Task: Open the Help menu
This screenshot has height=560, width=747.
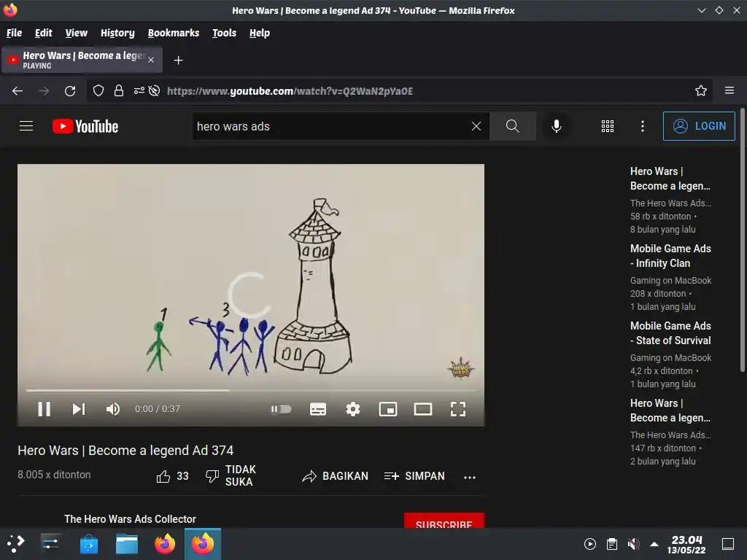Action: (x=260, y=33)
